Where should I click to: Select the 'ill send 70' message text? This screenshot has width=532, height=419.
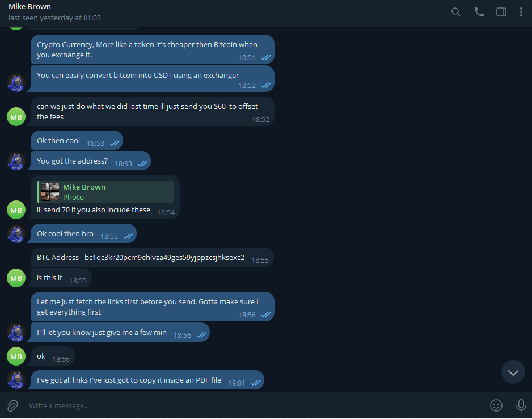94,210
